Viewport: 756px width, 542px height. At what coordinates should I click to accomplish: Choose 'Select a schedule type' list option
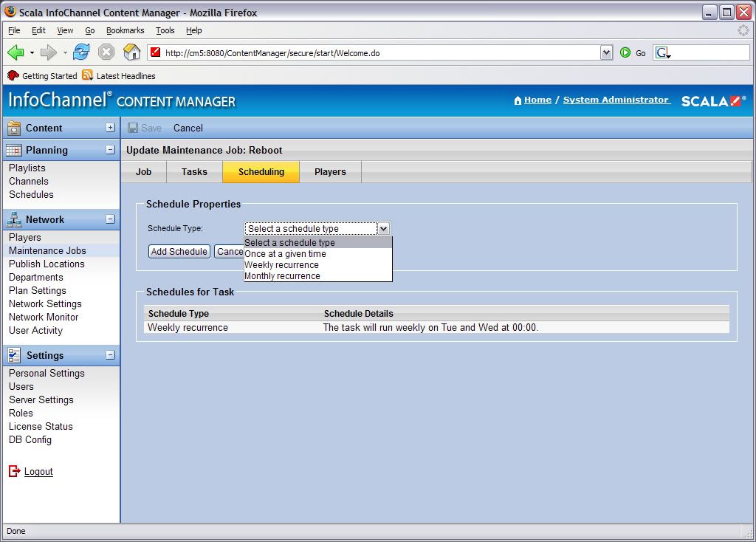(x=318, y=242)
